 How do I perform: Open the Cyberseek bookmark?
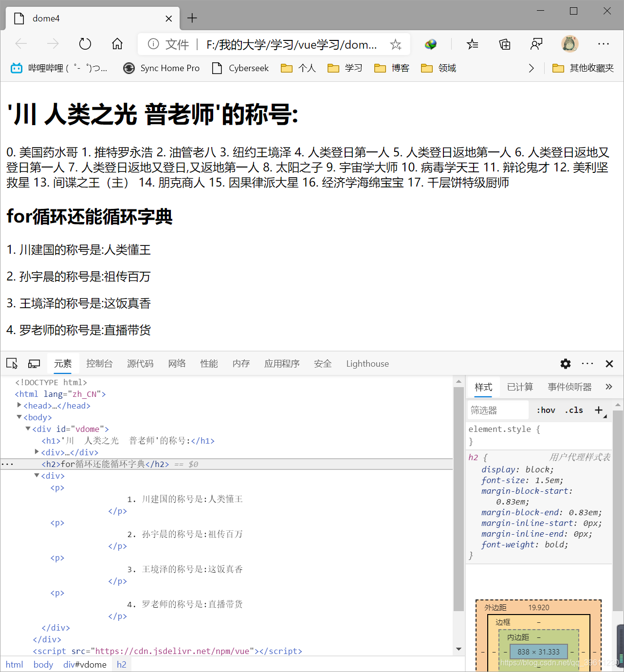[x=240, y=68]
